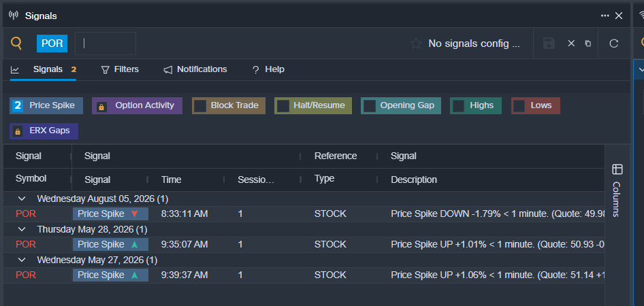Click the locked ERX Gaps filter
The width and height of the screenshot is (644, 306).
coord(44,131)
